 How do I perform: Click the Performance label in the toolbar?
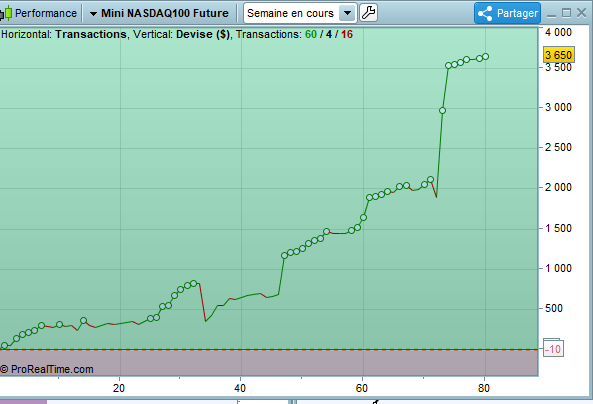coord(46,13)
